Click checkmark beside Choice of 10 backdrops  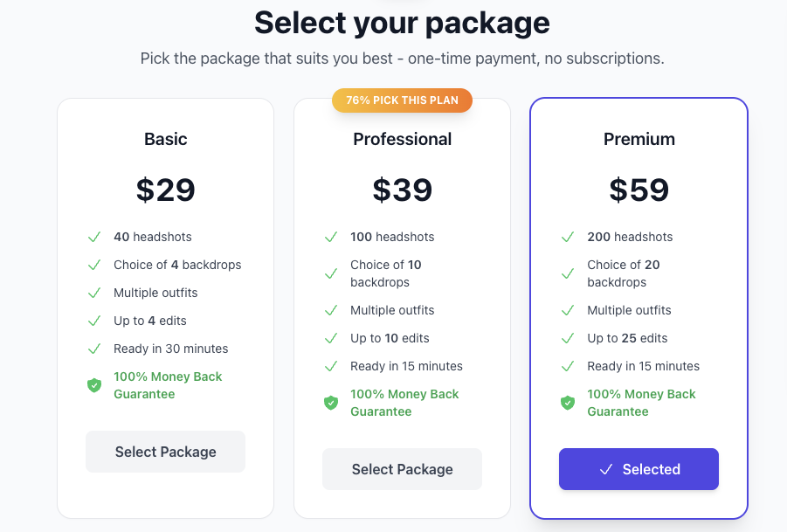point(331,273)
